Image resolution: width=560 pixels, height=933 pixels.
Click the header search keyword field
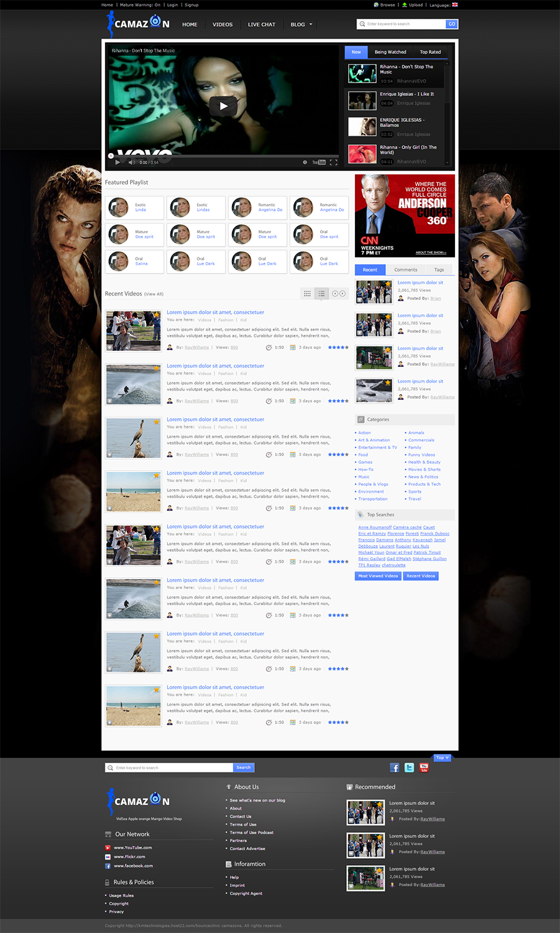402,24
